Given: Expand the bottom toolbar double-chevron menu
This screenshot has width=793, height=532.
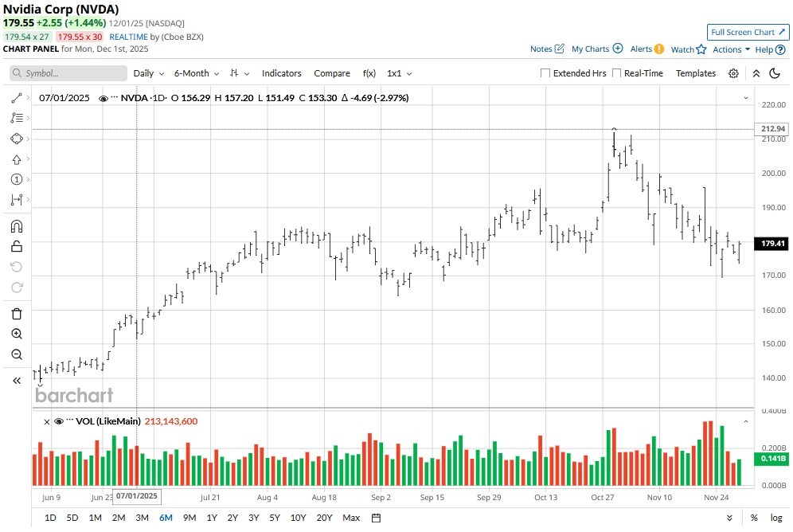Looking at the screenshot, I should point(729,518).
